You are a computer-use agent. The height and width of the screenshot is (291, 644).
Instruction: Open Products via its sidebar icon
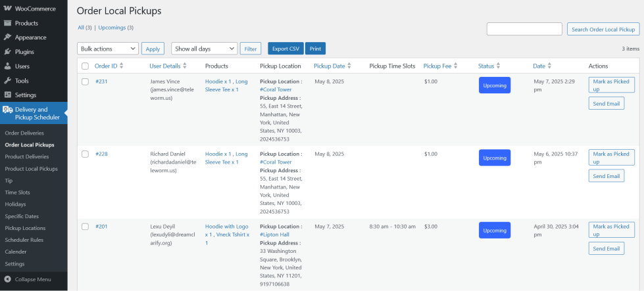tap(7, 23)
